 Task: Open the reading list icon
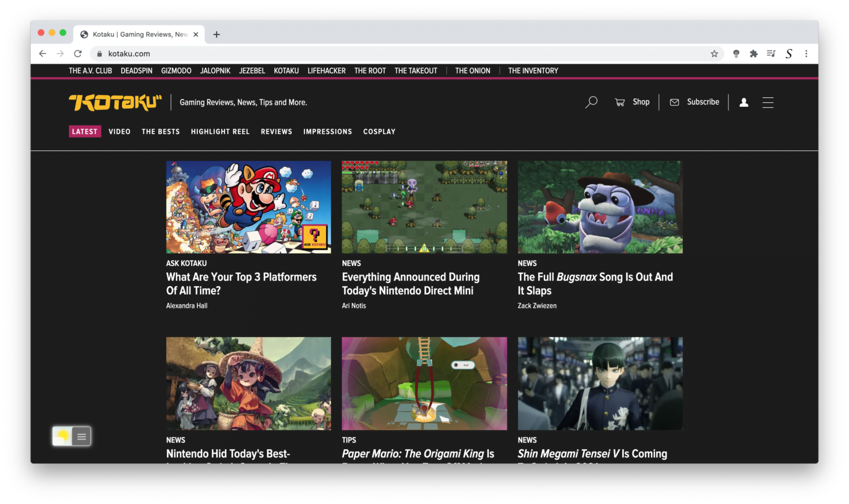click(771, 54)
